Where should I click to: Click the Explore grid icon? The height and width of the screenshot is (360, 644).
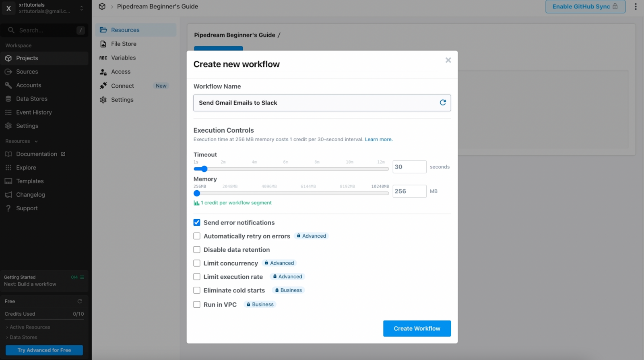pyautogui.click(x=8, y=168)
